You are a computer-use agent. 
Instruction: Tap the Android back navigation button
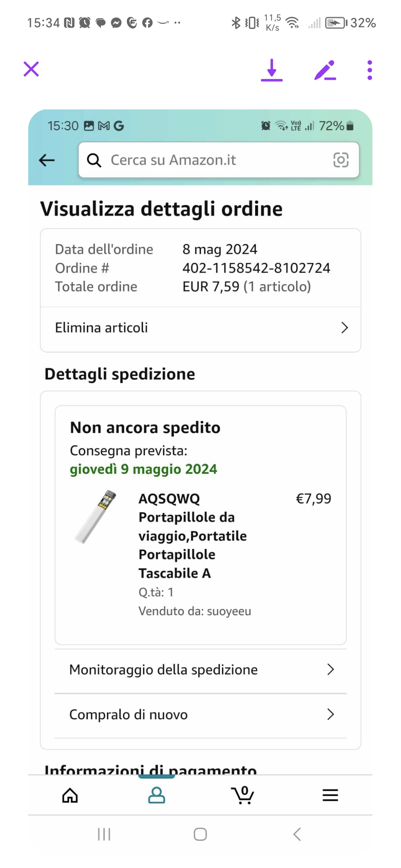297,835
